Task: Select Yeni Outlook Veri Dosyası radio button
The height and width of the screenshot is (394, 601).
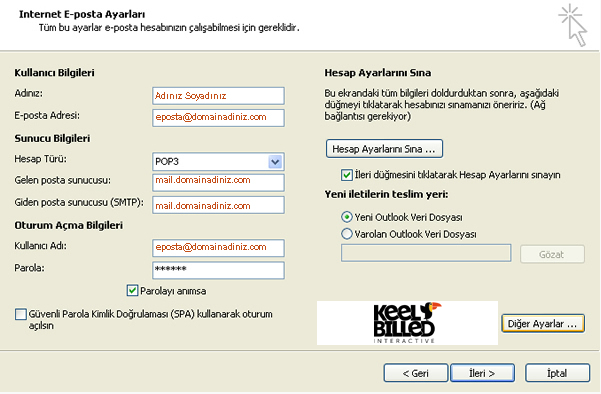Action: 346,217
